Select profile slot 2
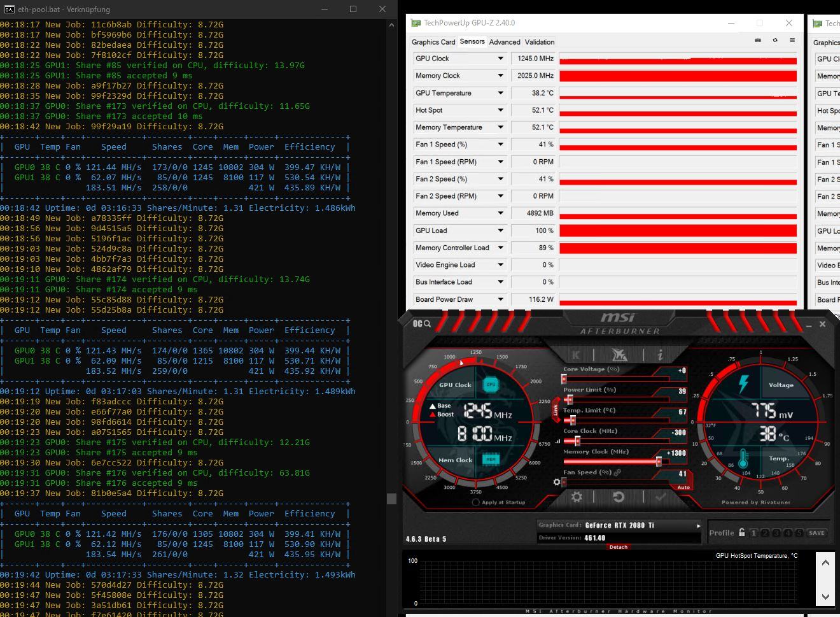 [x=765, y=533]
